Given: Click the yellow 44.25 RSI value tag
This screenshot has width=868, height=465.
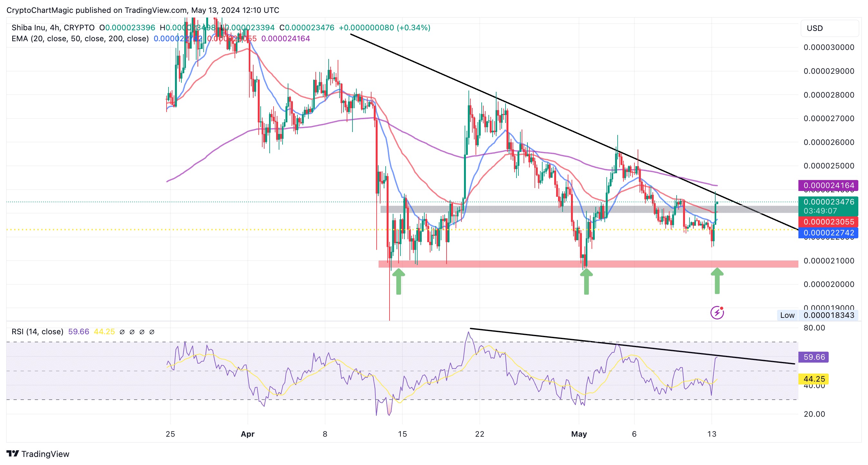Looking at the screenshot, I should tap(814, 379).
